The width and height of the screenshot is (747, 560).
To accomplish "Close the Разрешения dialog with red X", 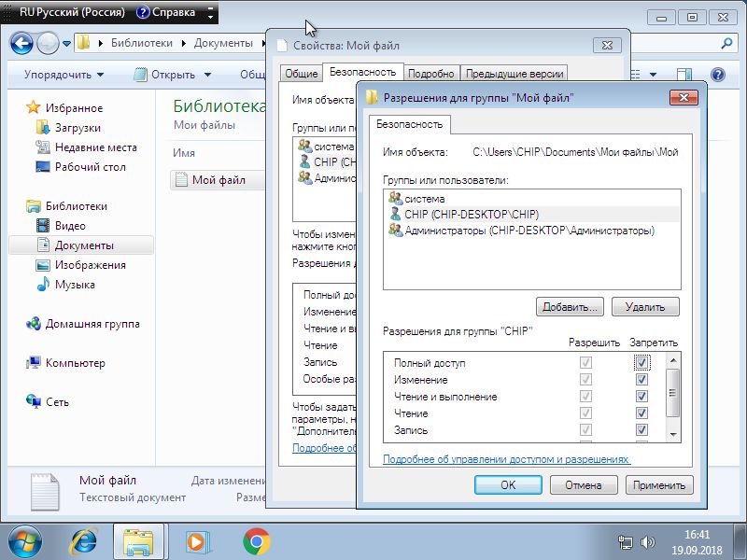I will (684, 98).
